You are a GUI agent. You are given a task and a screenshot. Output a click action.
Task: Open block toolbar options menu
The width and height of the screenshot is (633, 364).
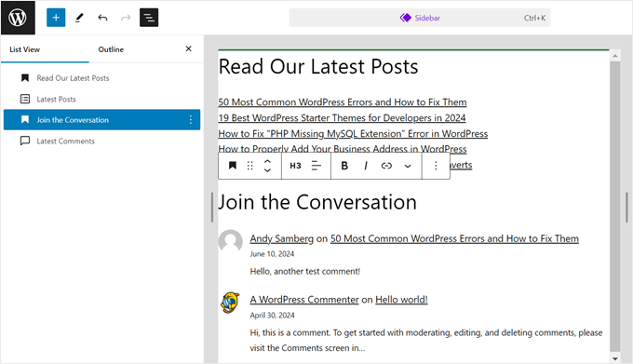coord(436,166)
